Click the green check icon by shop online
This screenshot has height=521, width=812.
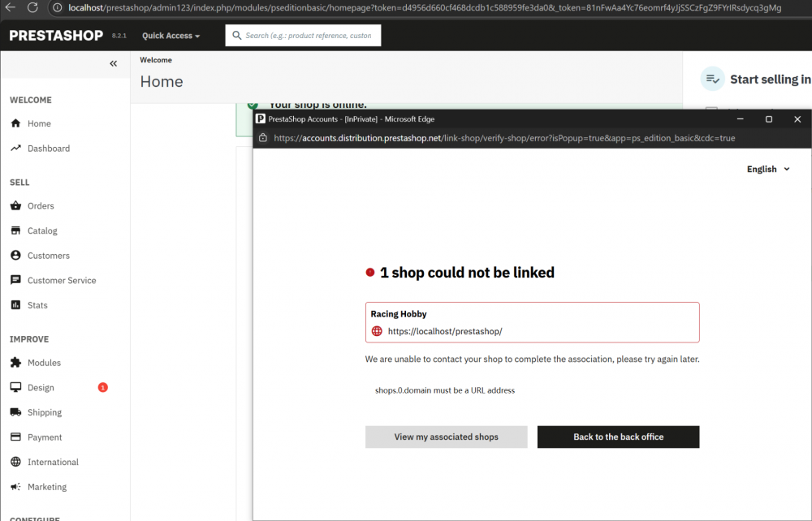coord(253,105)
